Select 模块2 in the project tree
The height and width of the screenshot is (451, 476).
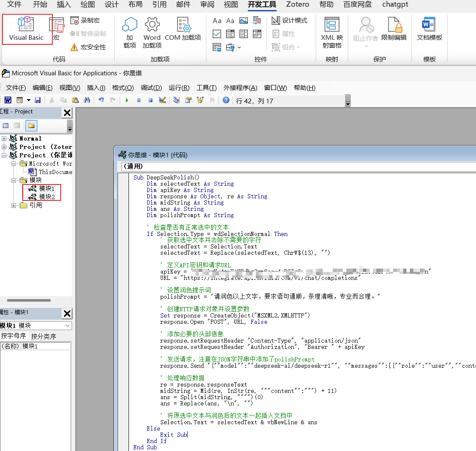pos(47,197)
